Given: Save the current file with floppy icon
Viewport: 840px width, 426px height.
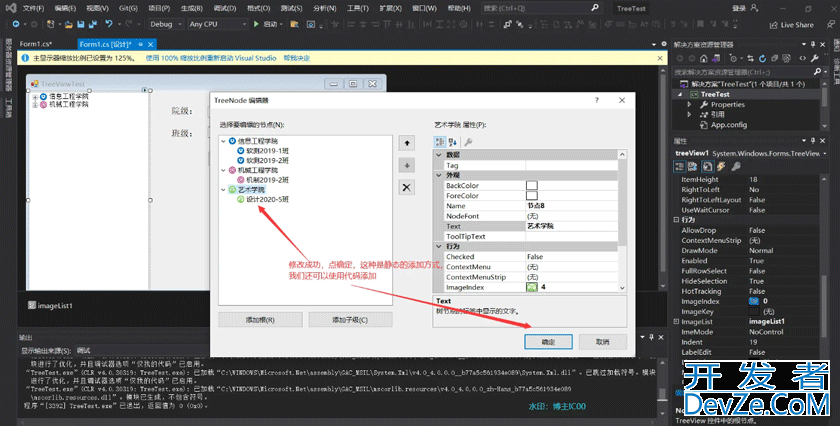Looking at the screenshot, I should (81, 25).
